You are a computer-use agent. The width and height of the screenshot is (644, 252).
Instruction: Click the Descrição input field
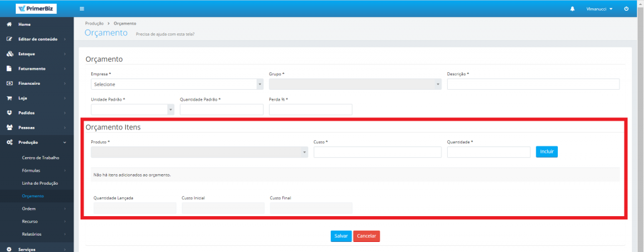pyautogui.click(x=533, y=84)
